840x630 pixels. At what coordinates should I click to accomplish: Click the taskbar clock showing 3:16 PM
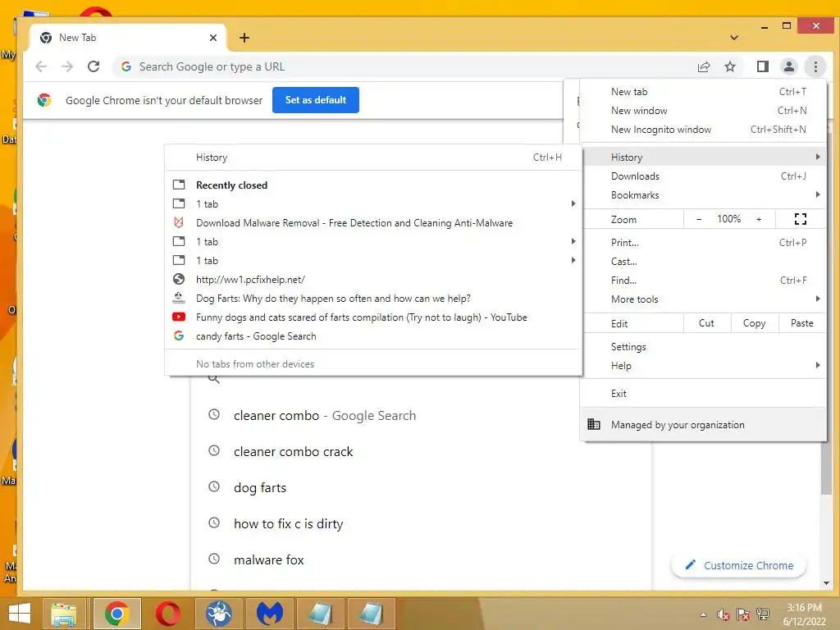pos(804,614)
